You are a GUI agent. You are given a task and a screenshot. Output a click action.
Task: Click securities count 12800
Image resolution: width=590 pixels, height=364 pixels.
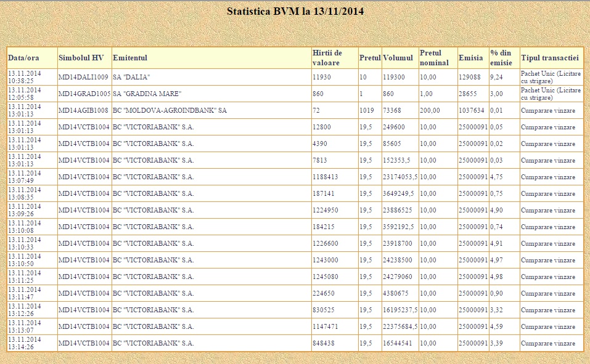click(322, 127)
